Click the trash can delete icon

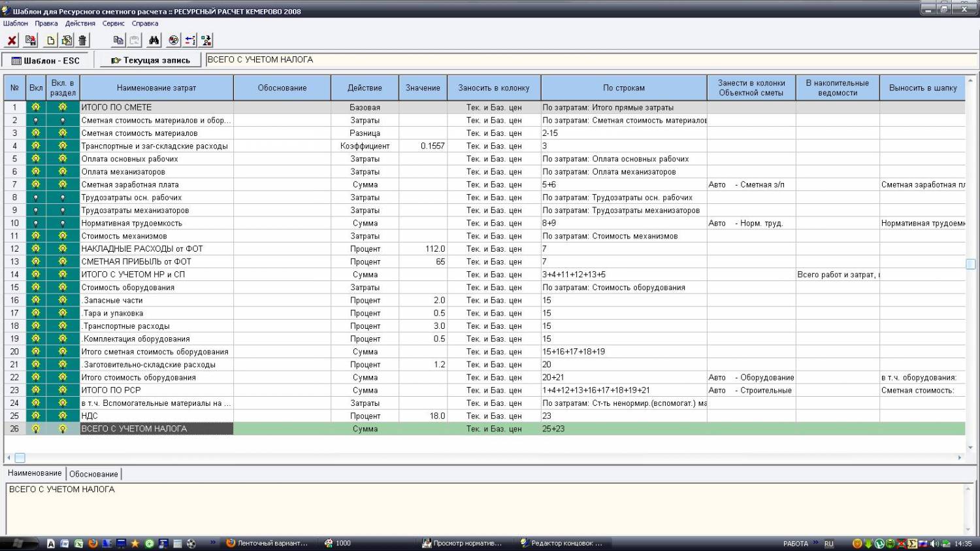click(x=82, y=41)
